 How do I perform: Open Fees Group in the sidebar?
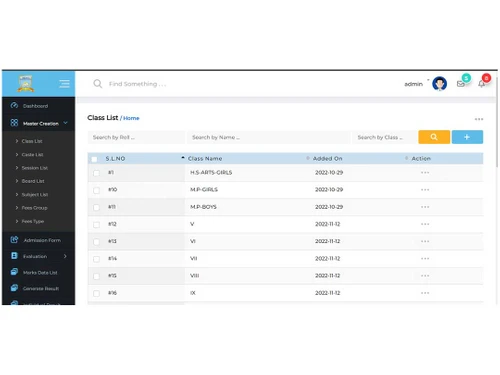coord(34,208)
